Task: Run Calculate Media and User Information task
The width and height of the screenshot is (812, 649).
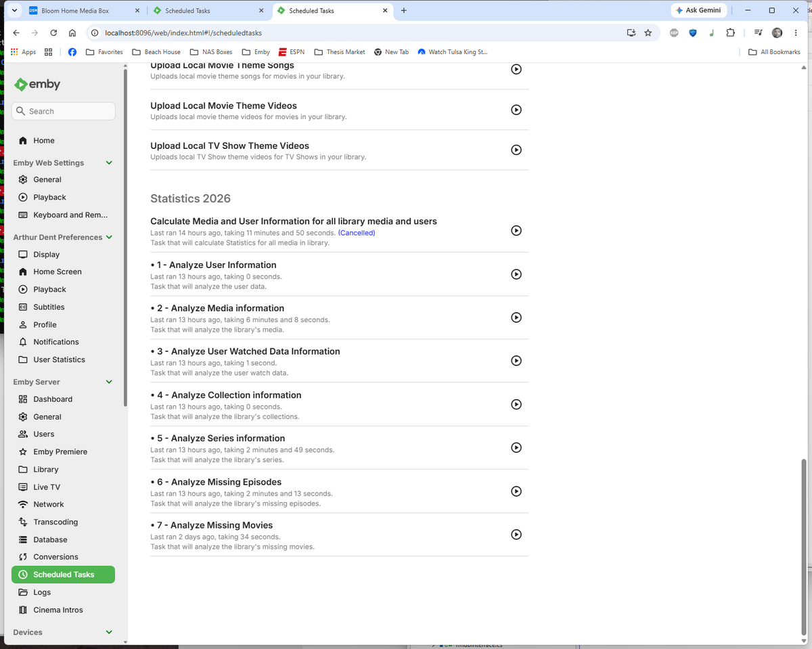Action: [516, 231]
